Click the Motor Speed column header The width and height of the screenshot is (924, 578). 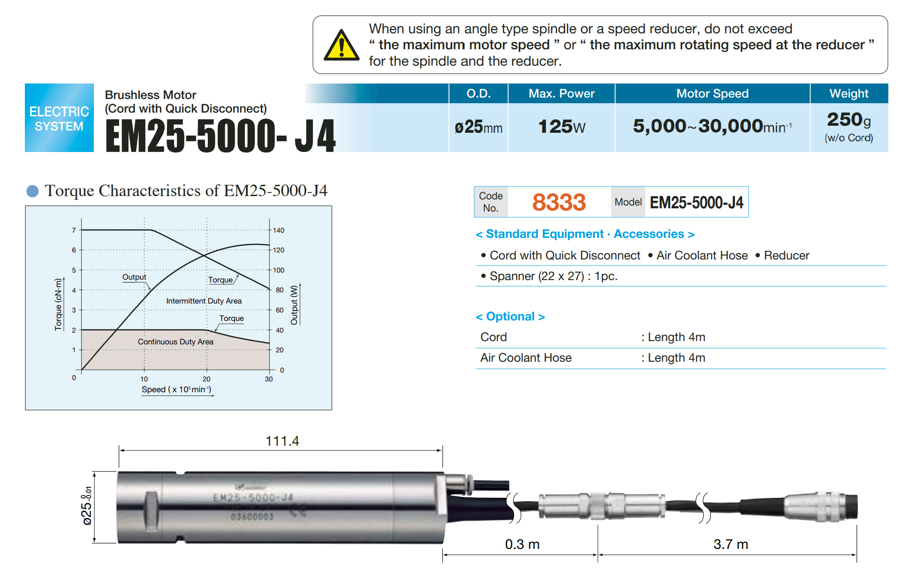712,93
